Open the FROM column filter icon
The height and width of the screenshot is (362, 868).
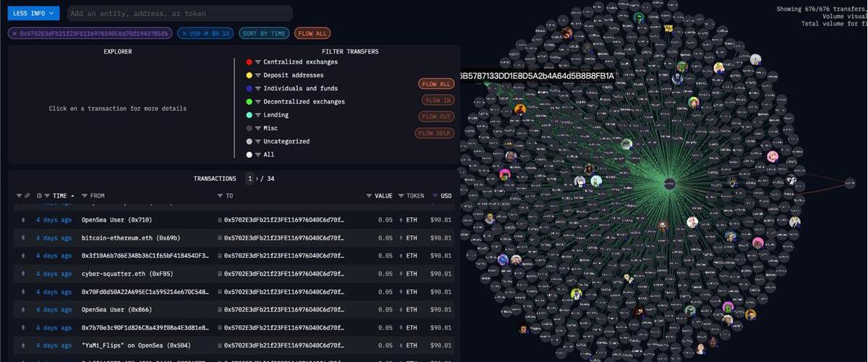click(x=85, y=196)
